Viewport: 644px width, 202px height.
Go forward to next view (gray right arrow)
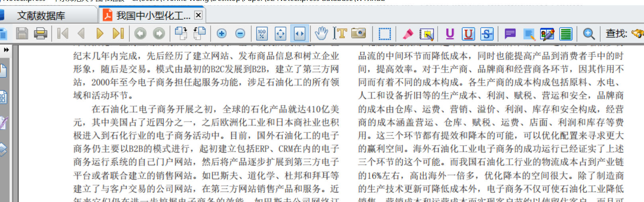click(x=159, y=34)
